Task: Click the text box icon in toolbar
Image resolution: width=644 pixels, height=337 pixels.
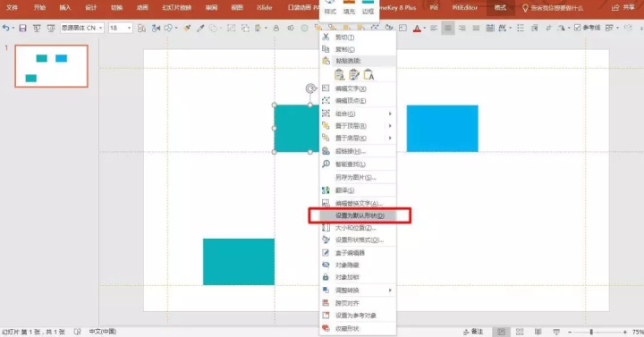Action: pos(402,28)
